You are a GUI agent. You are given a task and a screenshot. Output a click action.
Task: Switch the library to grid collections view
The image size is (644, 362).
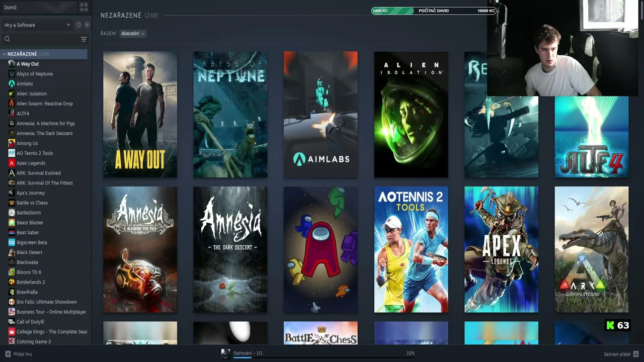[x=84, y=7]
